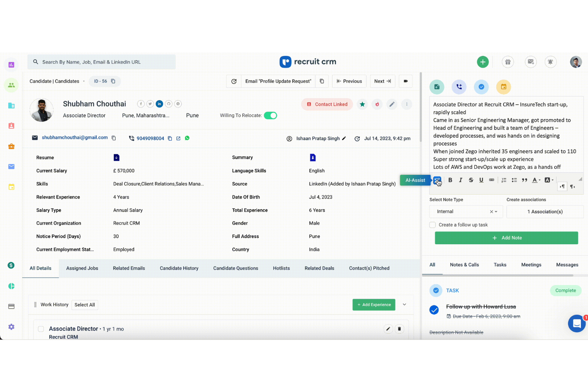Click the yellow meeting calendar icon

pos(503,87)
